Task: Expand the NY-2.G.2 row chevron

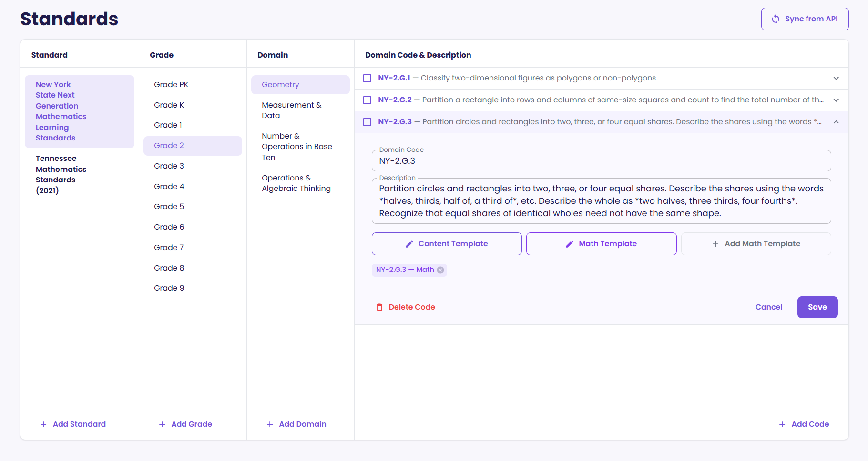Action: point(836,100)
